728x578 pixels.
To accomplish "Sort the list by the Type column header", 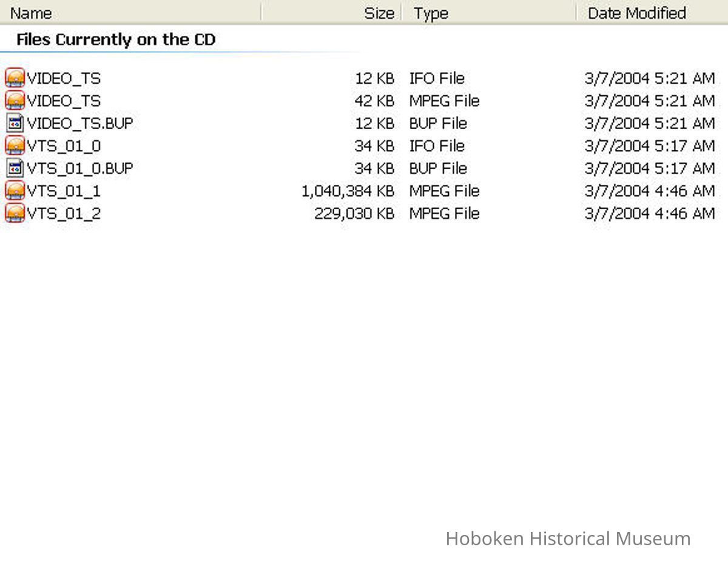I will coord(431,13).
